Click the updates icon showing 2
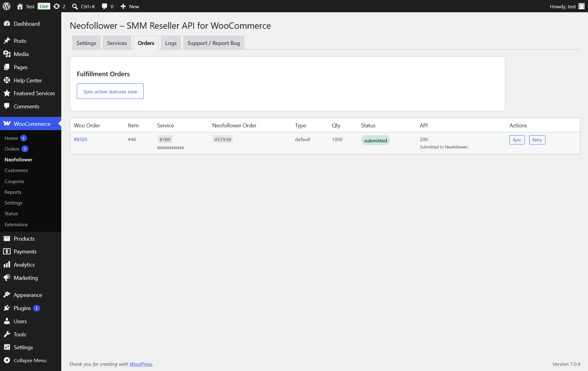588x371 pixels. coord(57,6)
